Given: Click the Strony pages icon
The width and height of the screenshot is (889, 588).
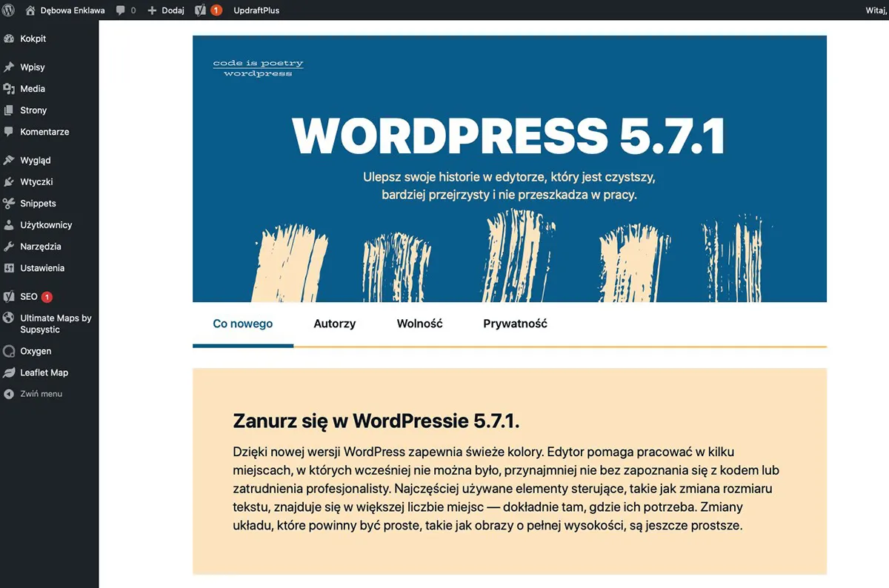Looking at the screenshot, I should tap(9, 110).
